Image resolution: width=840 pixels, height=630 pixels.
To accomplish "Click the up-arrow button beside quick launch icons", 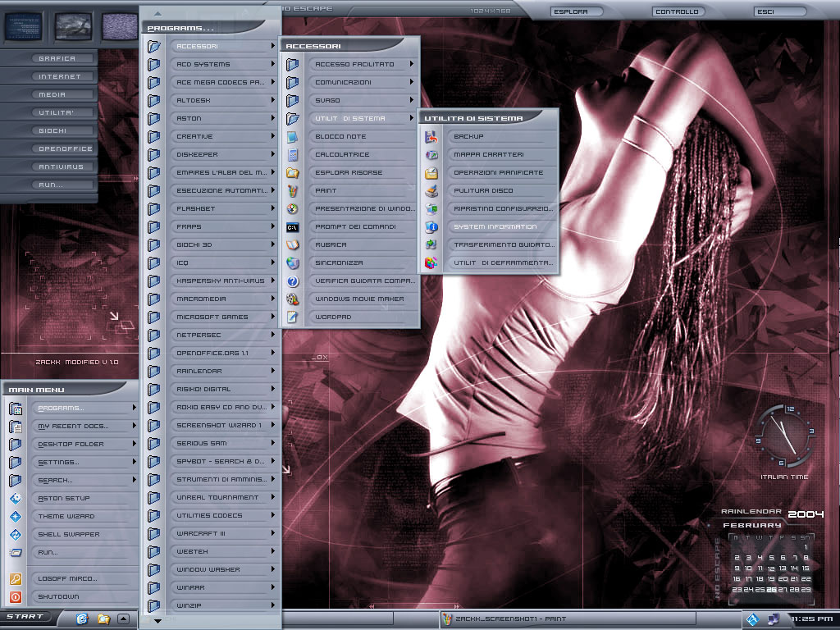I will [123, 619].
